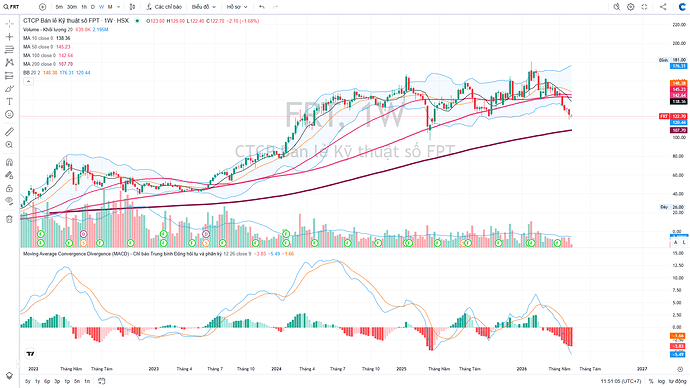The width and height of the screenshot is (690, 388).
Task: Select the Text tool
Action: [9, 101]
